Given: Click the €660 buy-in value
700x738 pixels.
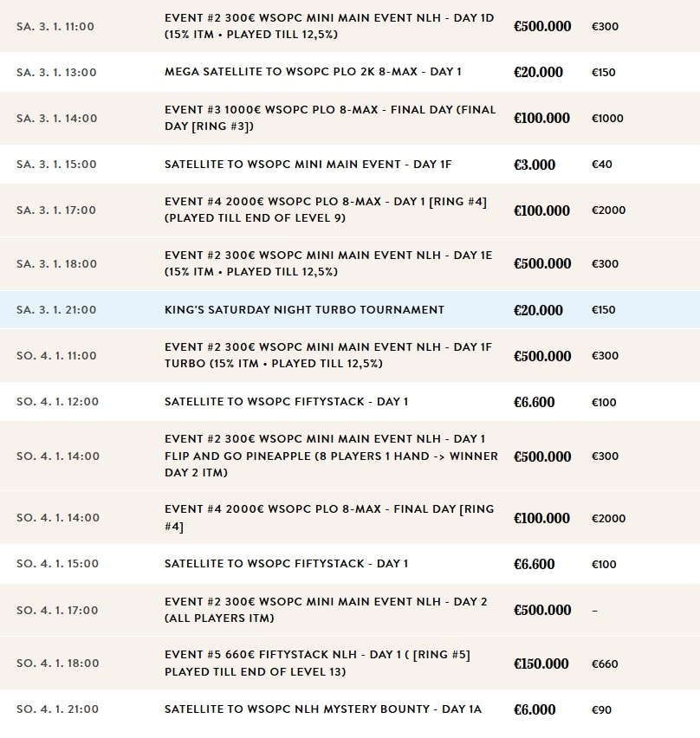Looking at the screenshot, I should 605,664.
